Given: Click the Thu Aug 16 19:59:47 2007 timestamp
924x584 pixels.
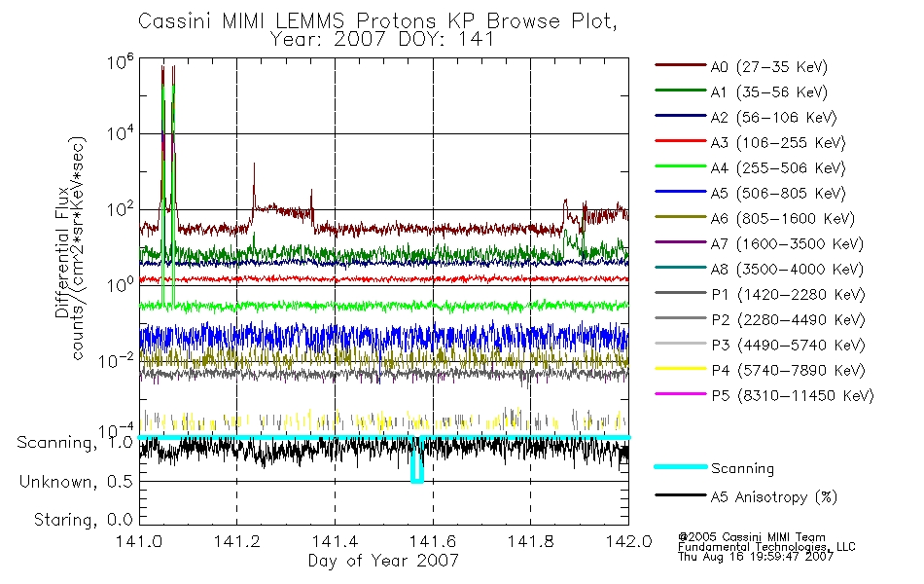Looking at the screenshot, I should (756, 557).
